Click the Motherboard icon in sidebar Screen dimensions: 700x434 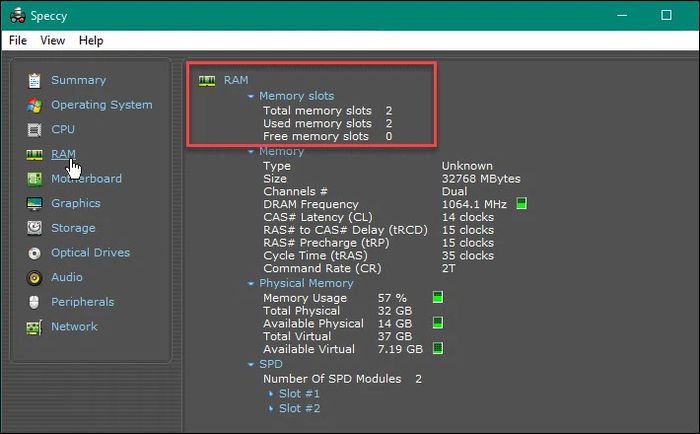point(34,179)
